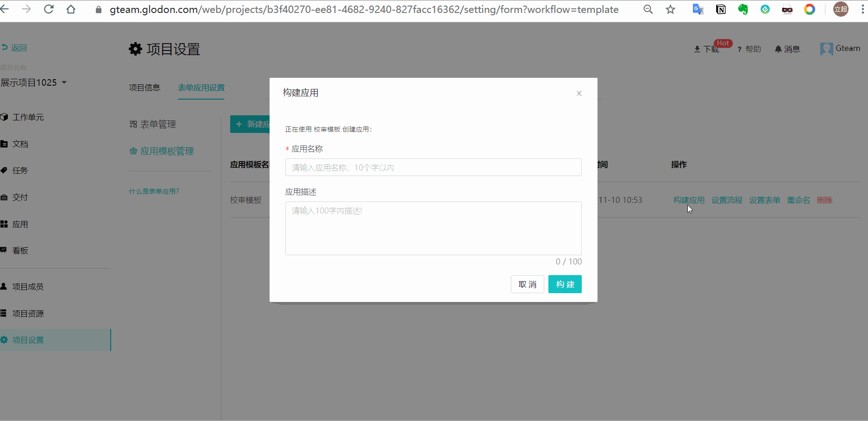
Task: Open the 帮助 help link
Action: coord(749,49)
